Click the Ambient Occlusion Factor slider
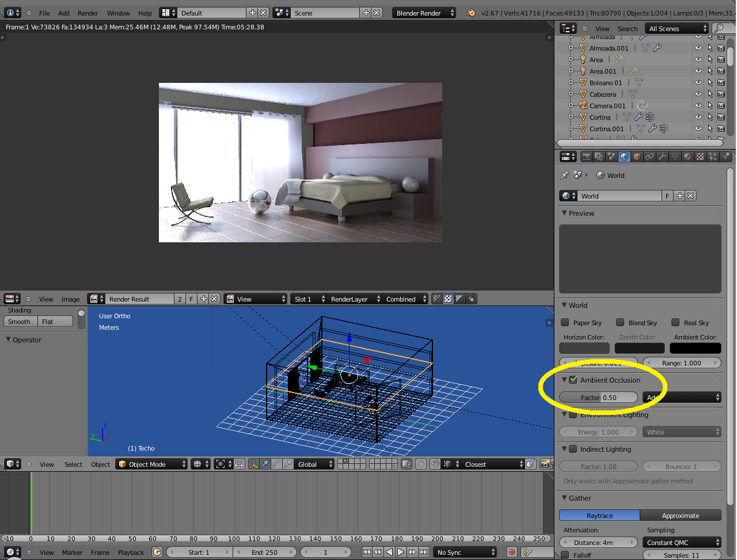 [x=598, y=397]
